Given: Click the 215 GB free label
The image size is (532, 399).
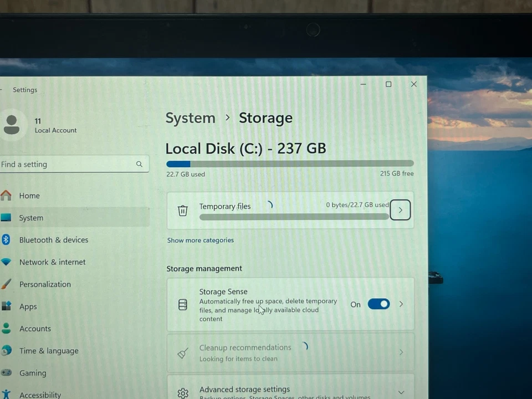Looking at the screenshot, I should (x=397, y=173).
